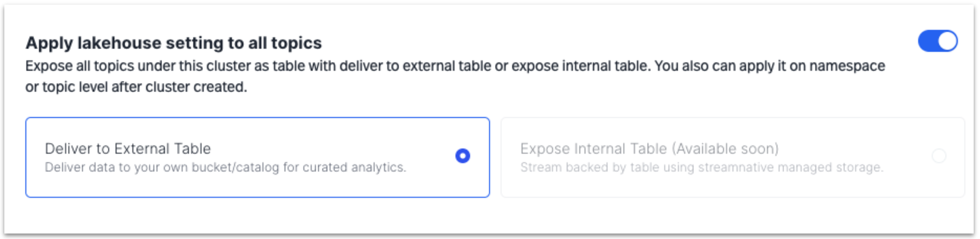
Task: Click the 'Apply lakehouse setting to all topics' title
Action: coord(174,41)
